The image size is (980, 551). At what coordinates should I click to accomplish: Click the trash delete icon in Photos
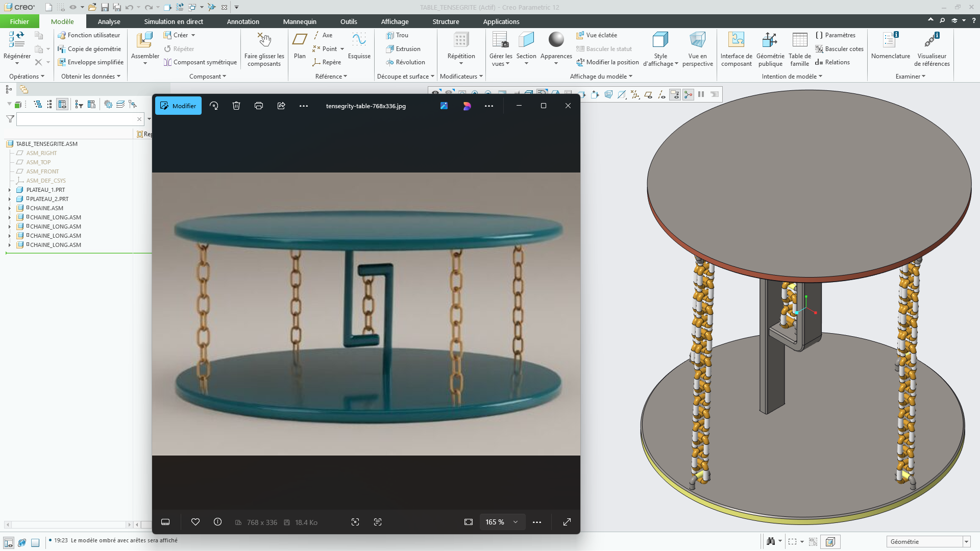(x=236, y=106)
